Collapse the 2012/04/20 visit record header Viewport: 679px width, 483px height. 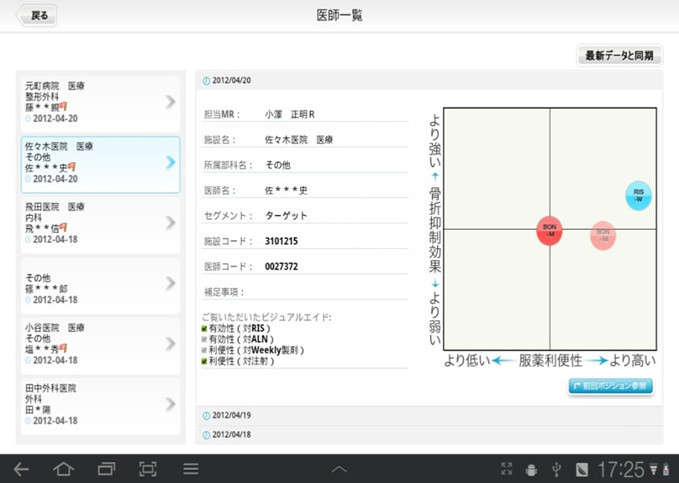coord(429,80)
